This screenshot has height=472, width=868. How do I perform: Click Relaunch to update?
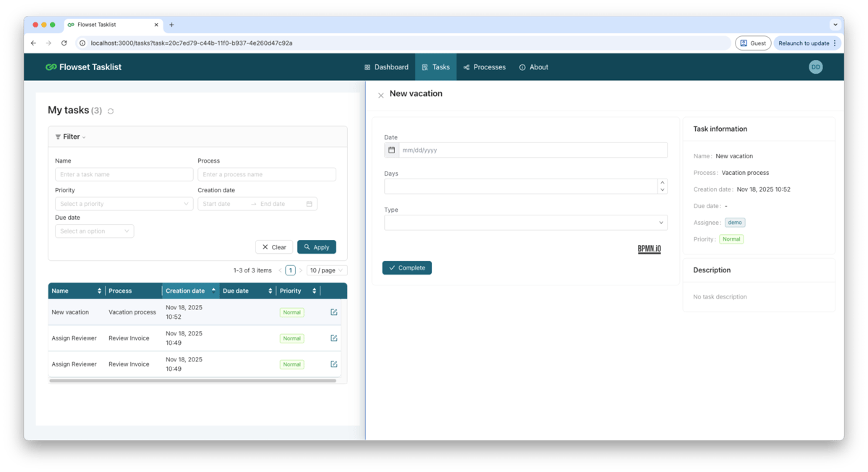(x=807, y=43)
